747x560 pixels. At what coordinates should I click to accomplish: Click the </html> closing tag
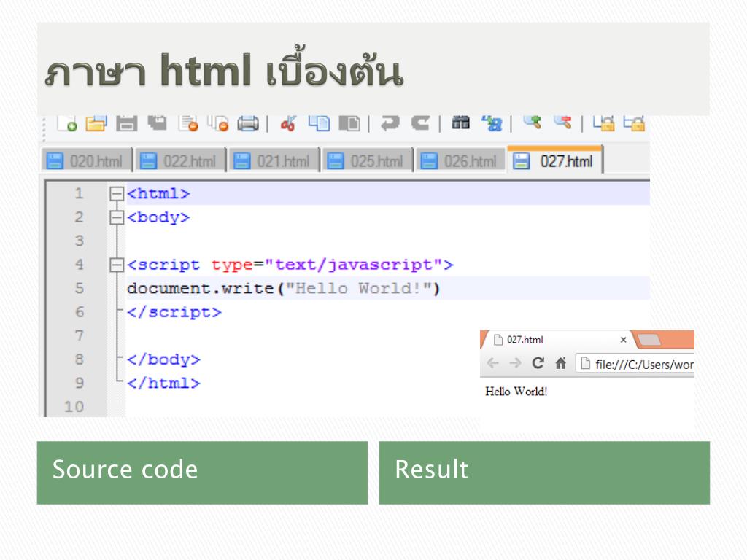pos(164,384)
